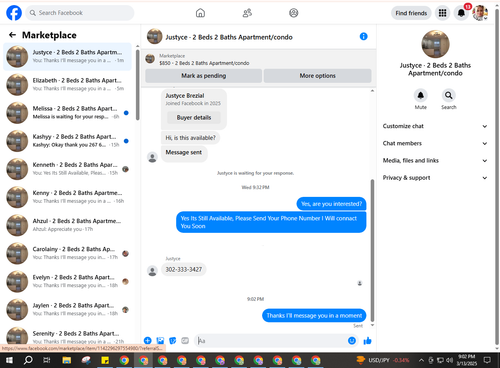This screenshot has height=368, width=500.
Task: Open the Buyer details button
Action: pyautogui.click(x=194, y=117)
